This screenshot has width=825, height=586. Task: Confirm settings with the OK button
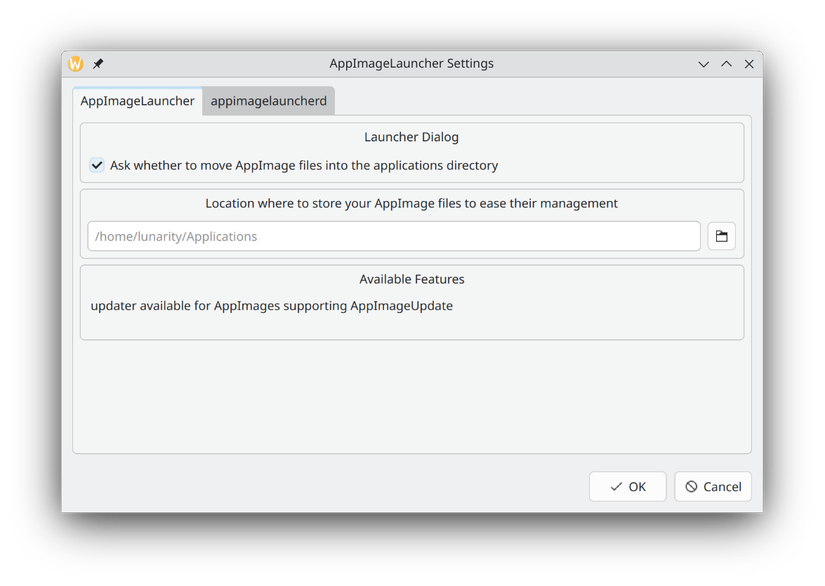click(x=627, y=486)
